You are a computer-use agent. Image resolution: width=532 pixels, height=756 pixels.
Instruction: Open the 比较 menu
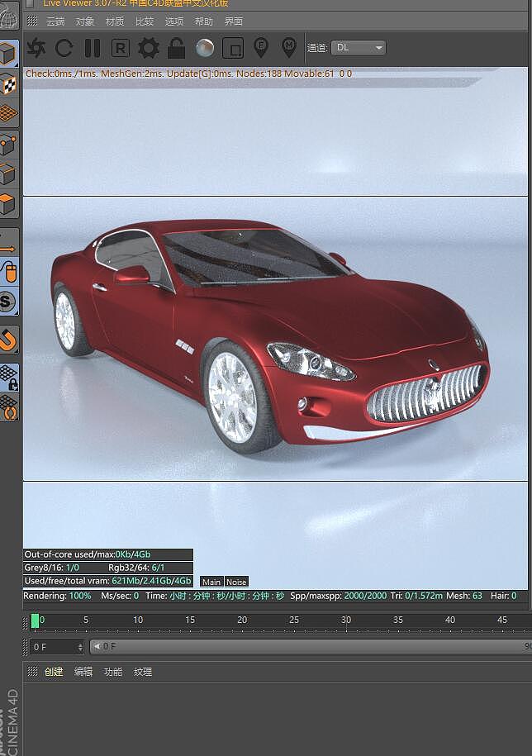pos(144,21)
